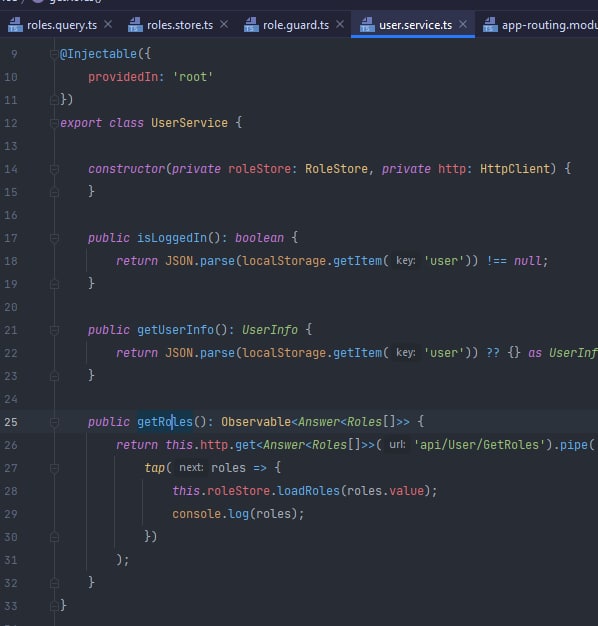
Task: Close the roles.store.ts tab
Action: click(x=224, y=25)
